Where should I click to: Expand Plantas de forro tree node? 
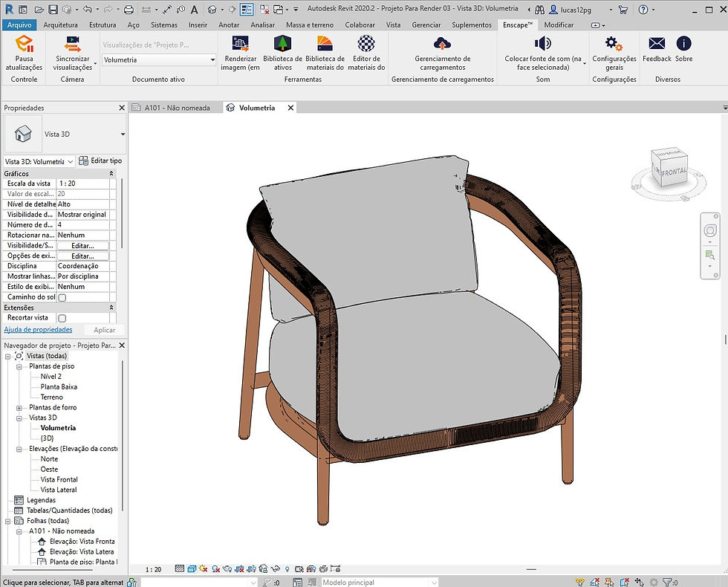tap(19, 408)
